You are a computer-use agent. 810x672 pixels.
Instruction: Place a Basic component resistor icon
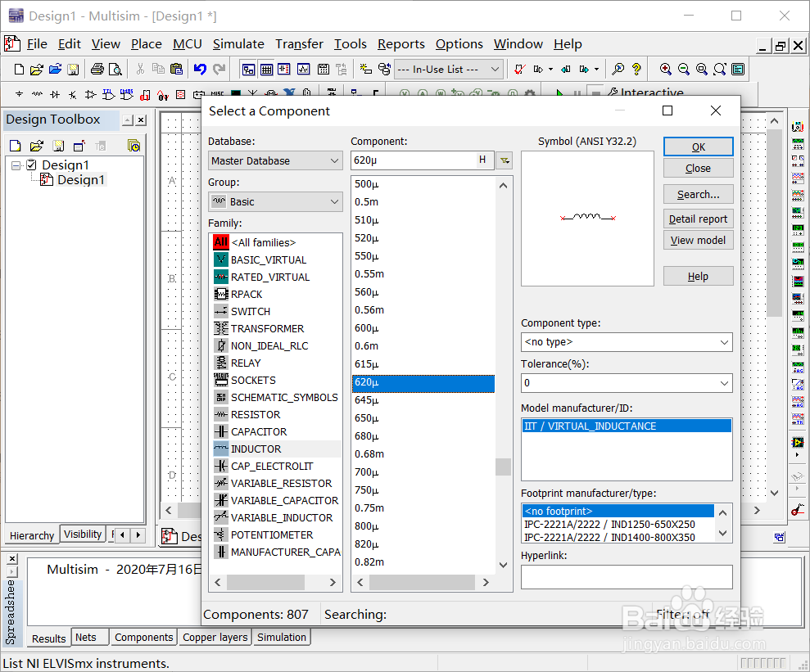[x=37, y=94]
